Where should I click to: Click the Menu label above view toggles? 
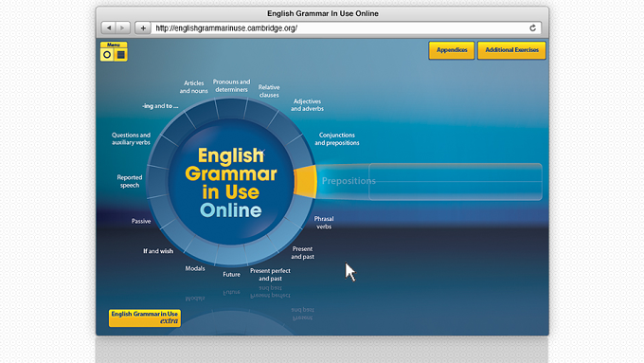(114, 45)
